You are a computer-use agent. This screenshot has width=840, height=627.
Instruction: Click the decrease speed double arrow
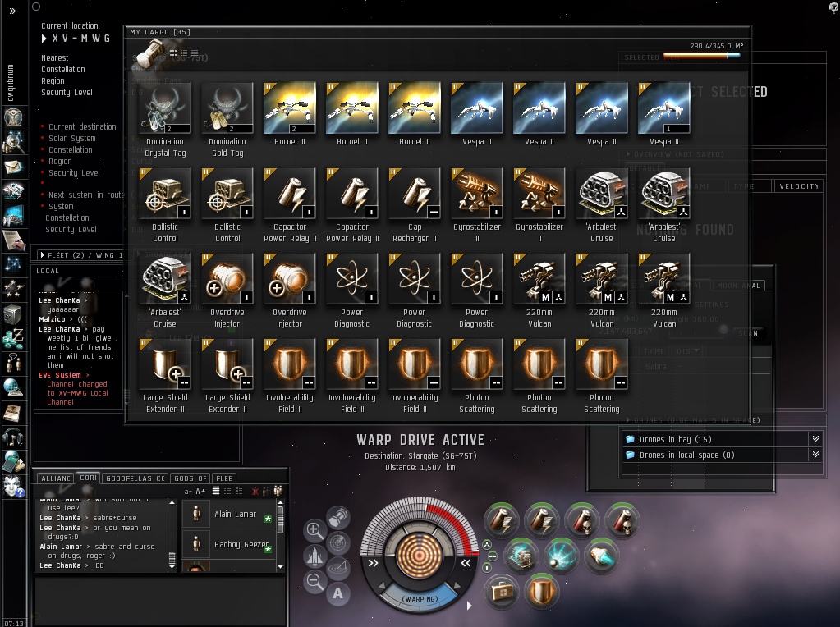[374, 563]
